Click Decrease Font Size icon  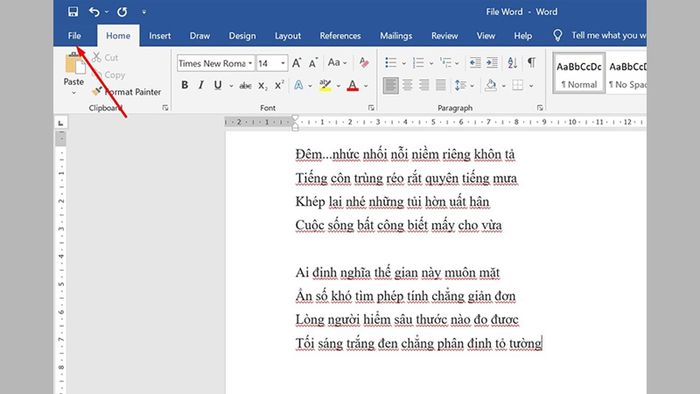click(313, 63)
